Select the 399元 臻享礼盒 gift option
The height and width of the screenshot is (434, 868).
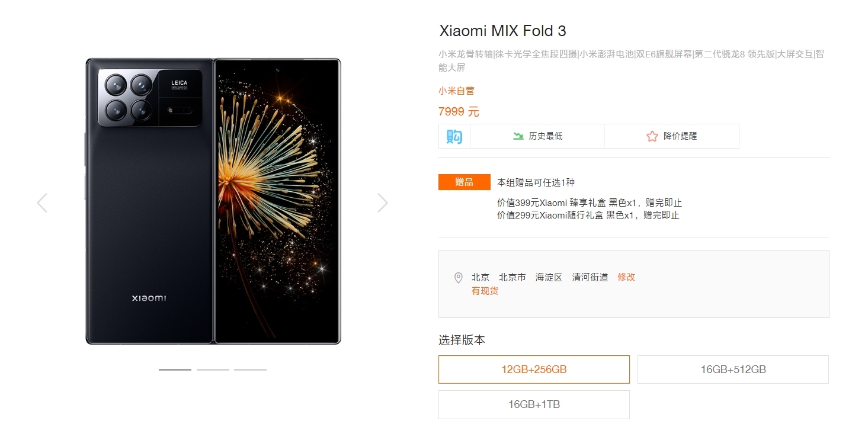pos(589,203)
